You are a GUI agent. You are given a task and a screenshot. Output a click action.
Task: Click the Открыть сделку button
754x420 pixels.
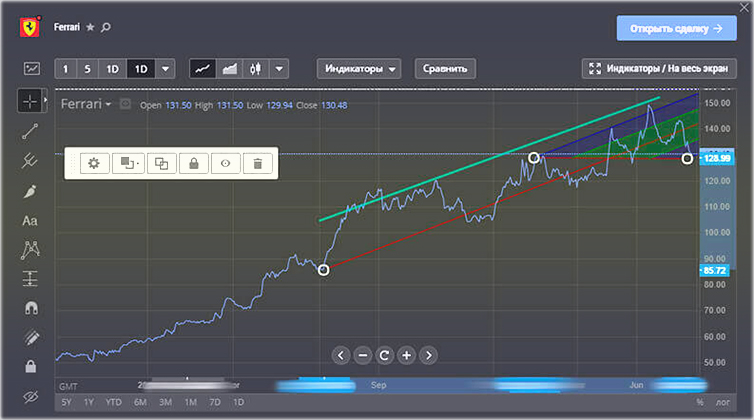click(x=676, y=28)
